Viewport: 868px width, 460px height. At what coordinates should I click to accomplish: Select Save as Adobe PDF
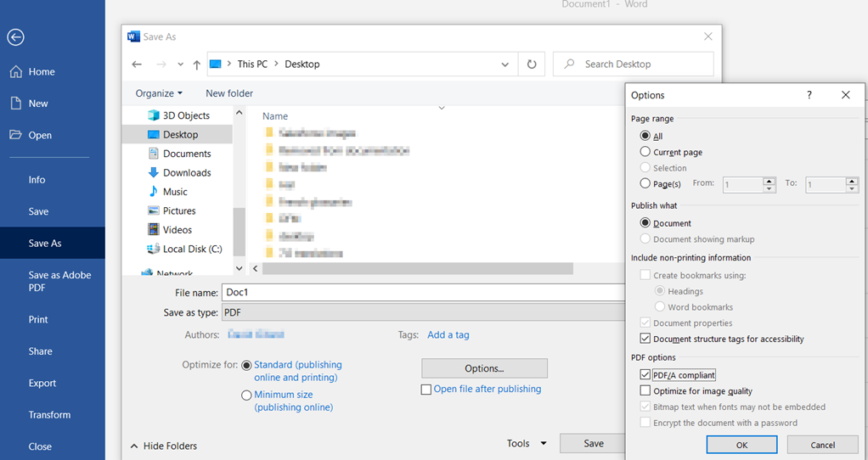click(59, 281)
